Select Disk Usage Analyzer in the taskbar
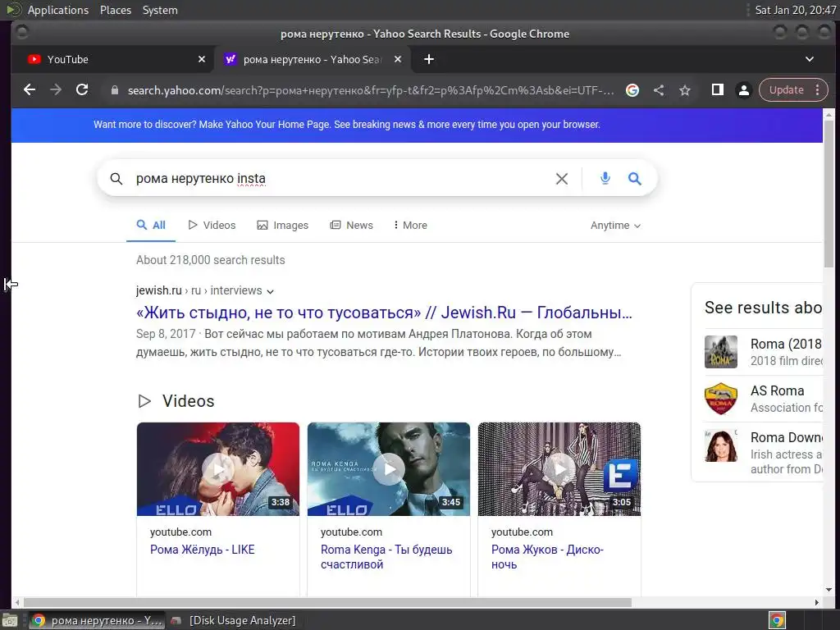The width and height of the screenshot is (840, 630). [234, 620]
